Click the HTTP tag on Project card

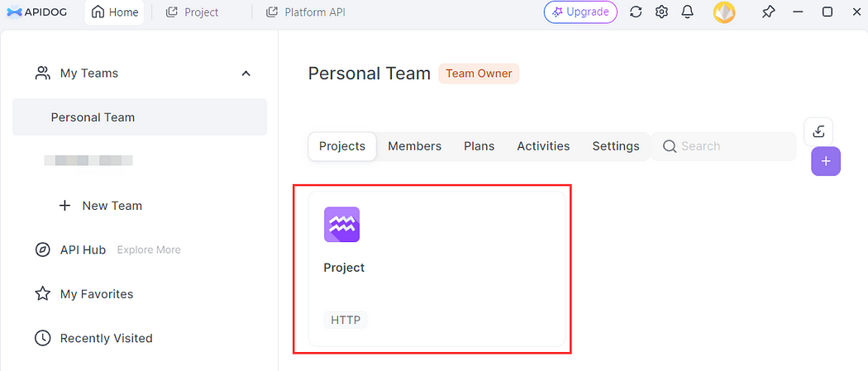(346, 320)
